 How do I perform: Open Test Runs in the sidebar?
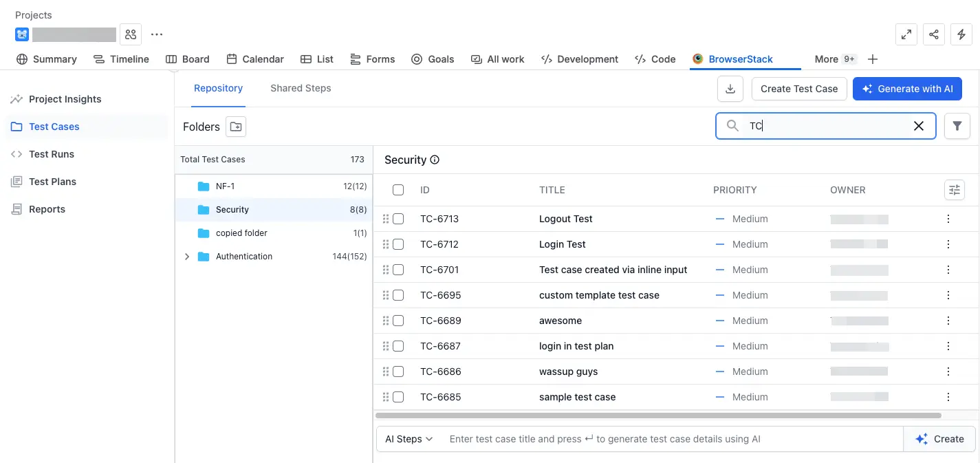[x=52, y=154]
